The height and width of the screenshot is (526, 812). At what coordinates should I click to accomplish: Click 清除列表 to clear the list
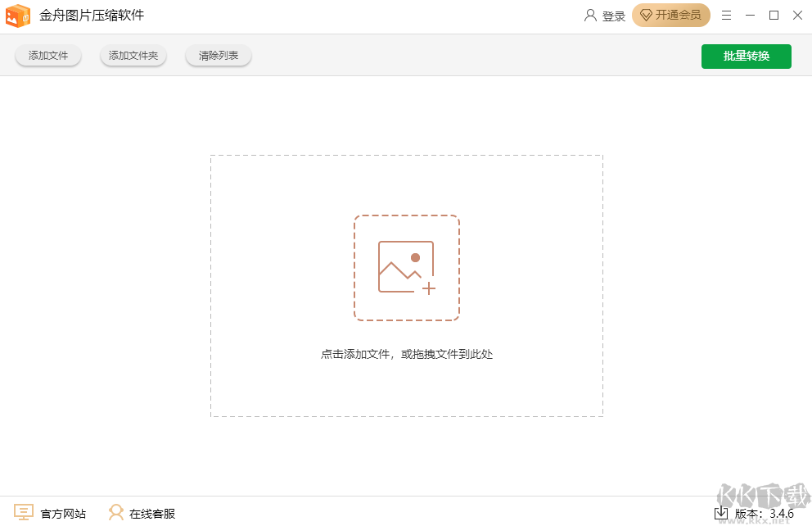(x=218, y=55)
